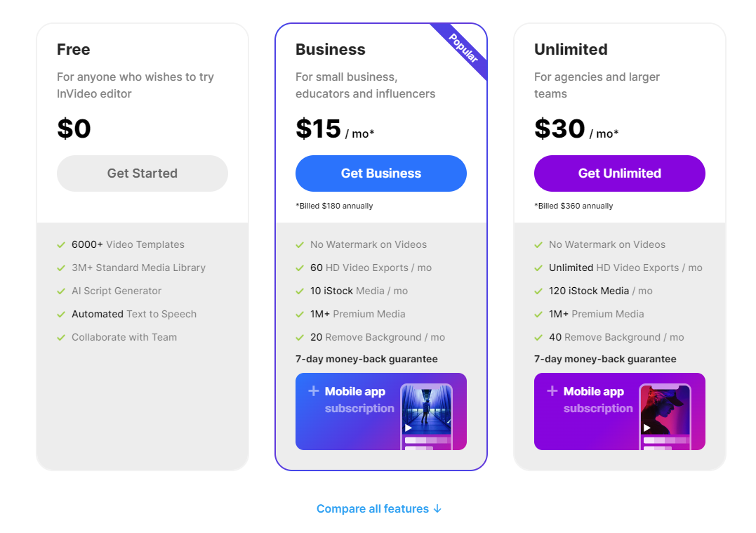Viewport: 756px width, 533px height.
Task: Click checkmark beside AI Script Generator
Action: click(x=61, y=291)
